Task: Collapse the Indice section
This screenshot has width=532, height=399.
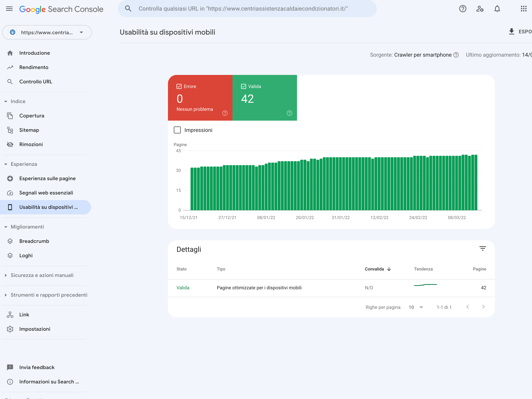Action: click(x=6, y=101)
